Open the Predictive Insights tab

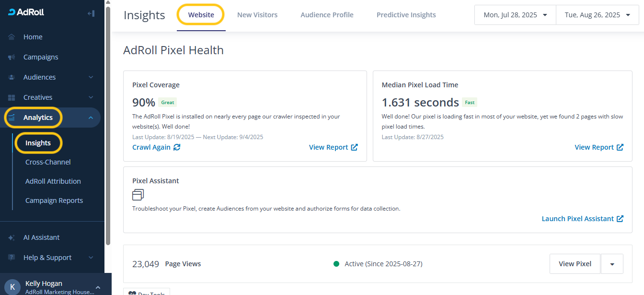(406, 15)
